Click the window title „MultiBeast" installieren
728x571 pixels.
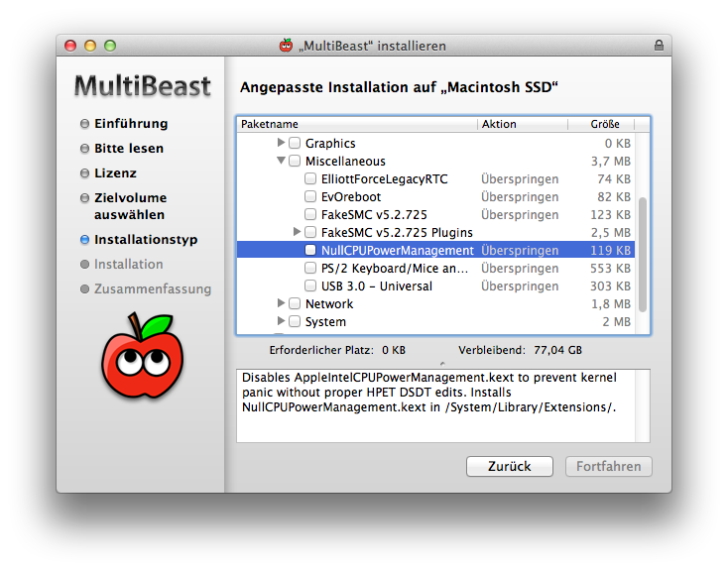[x=372, y=46]
